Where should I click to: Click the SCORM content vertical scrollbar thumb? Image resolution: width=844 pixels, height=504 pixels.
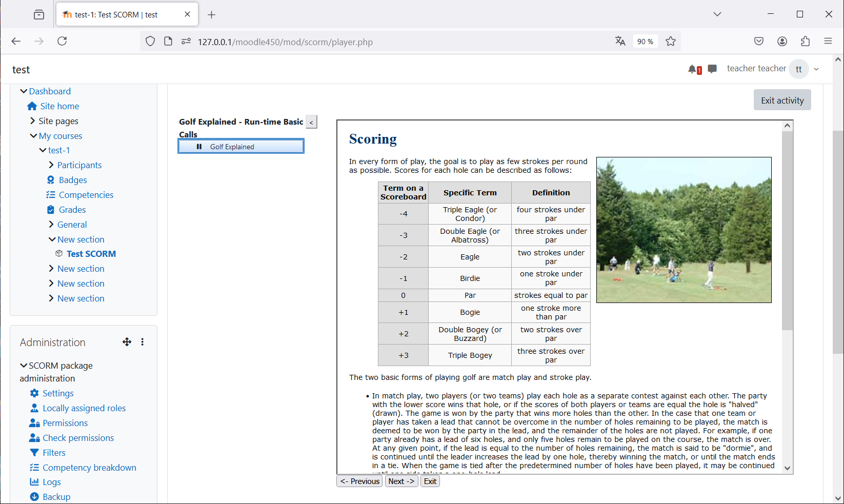pos(787,231)
